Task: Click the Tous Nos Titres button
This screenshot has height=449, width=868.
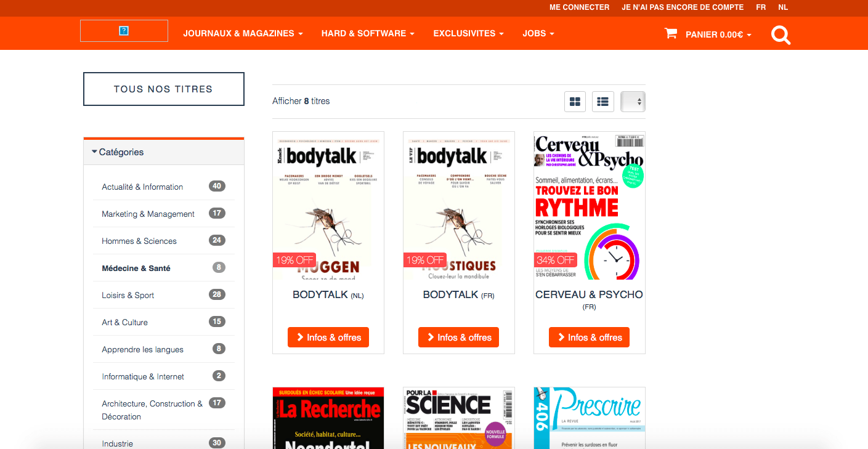Action: (163, 89)
